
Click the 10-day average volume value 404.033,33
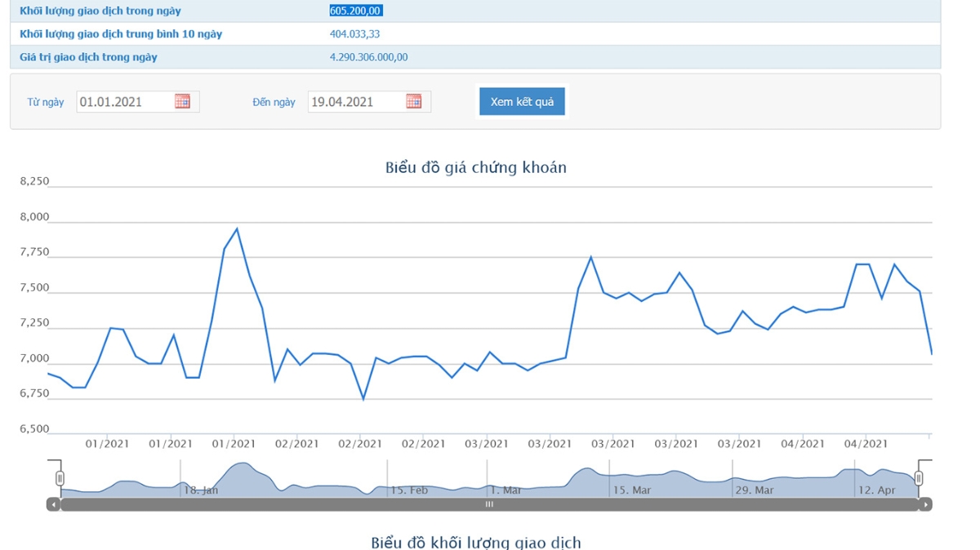pyautogui.click(x=354, y=34)
